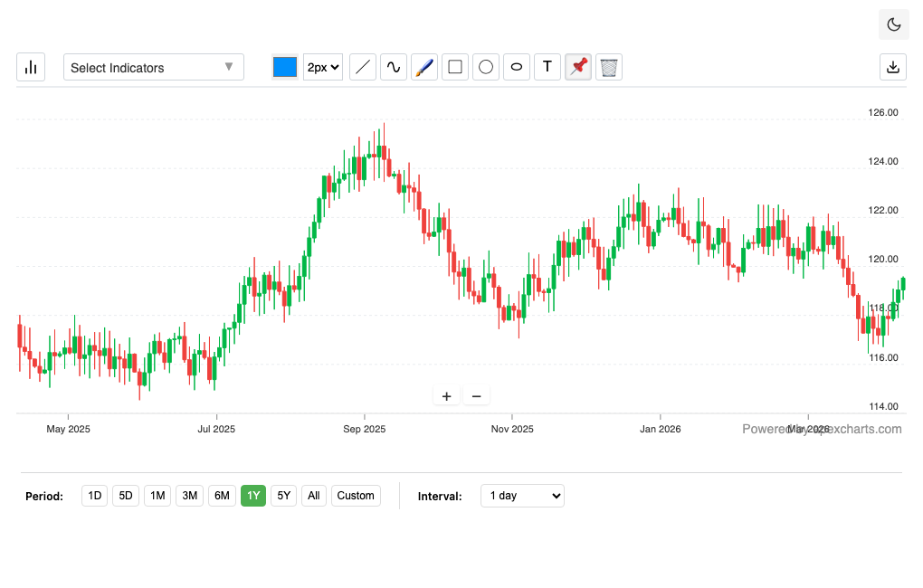Select the straight line drawing tool
Viewport: 923px width, 588px height.
363,67
